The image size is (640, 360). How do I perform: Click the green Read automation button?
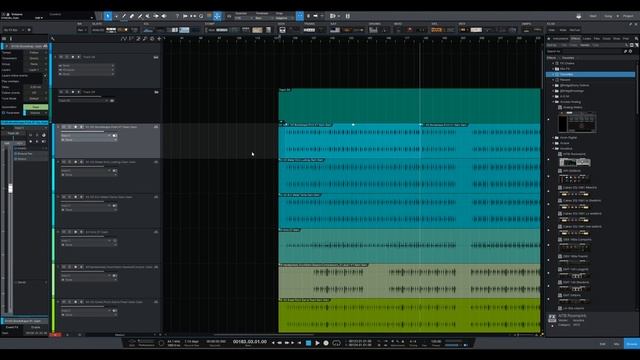[x=36, y=107]
